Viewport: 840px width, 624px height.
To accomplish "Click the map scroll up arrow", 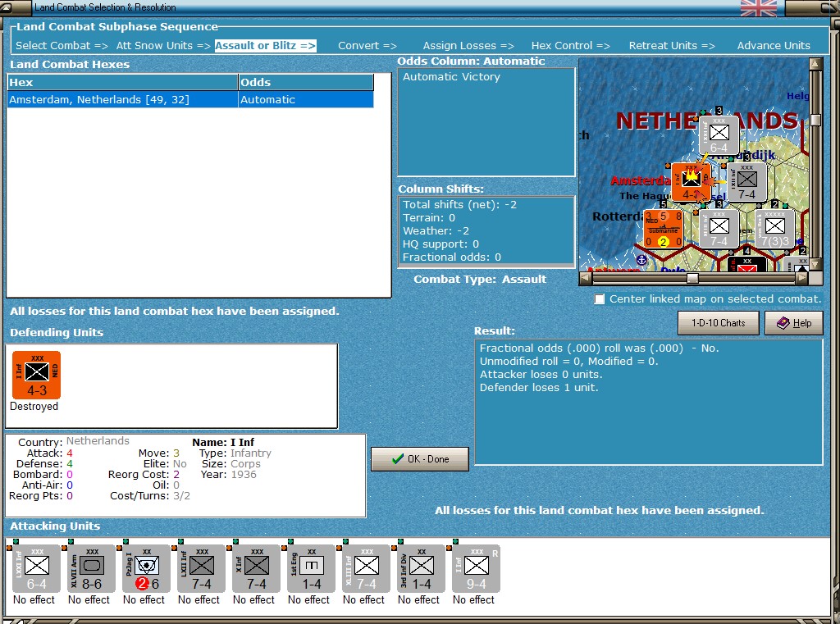I will tap(815, 64).
